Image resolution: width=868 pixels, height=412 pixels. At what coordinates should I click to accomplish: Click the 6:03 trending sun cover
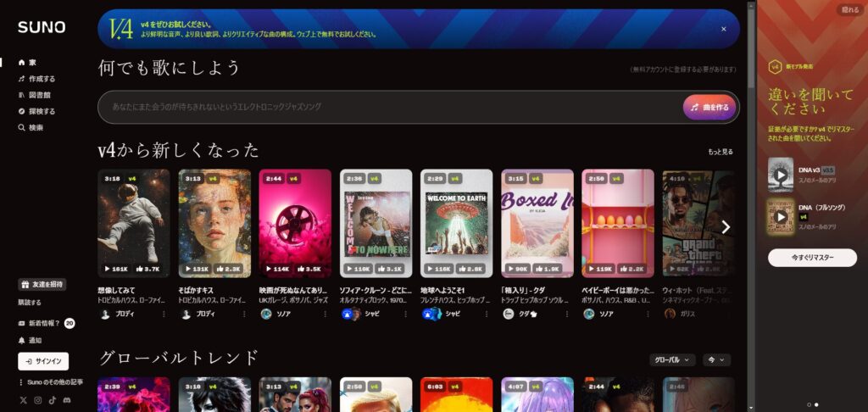click(456, 394)
